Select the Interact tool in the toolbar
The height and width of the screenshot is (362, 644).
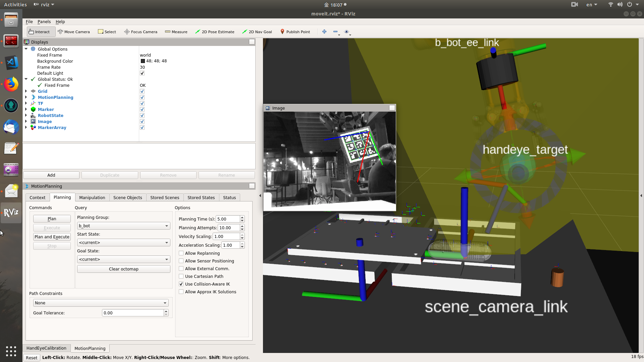40,32
